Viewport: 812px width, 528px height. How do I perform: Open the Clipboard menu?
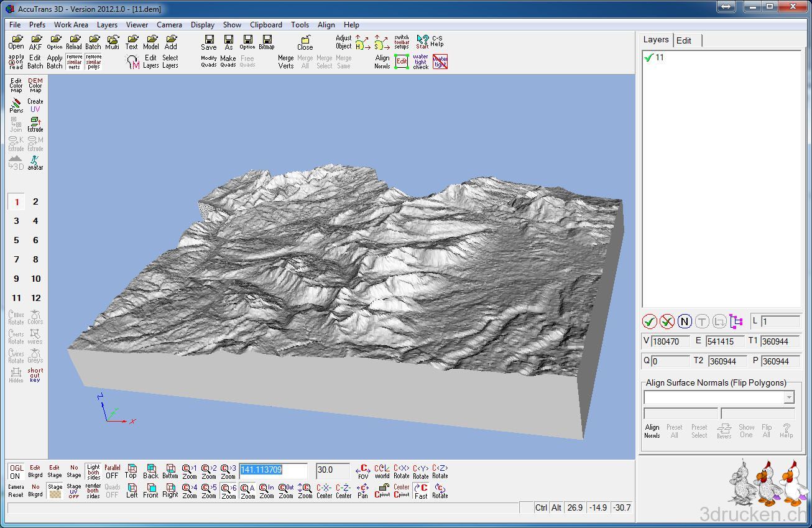tap(266, 25)
